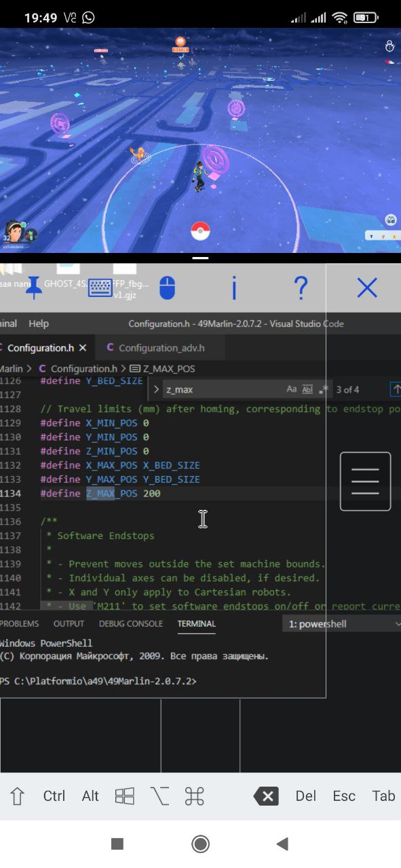
Task: Tap the Esc key
Action: (x=344, y=796)
